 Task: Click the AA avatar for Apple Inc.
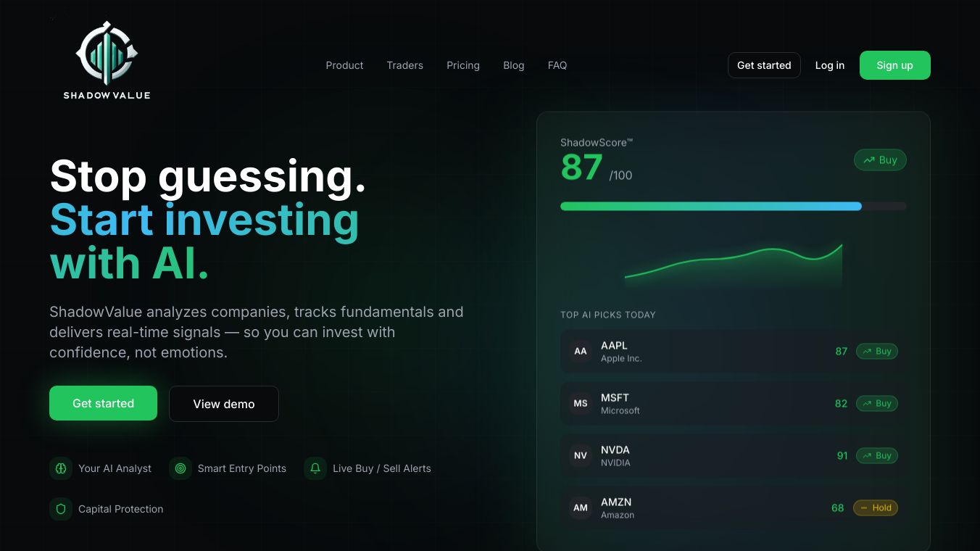(581, 352)
